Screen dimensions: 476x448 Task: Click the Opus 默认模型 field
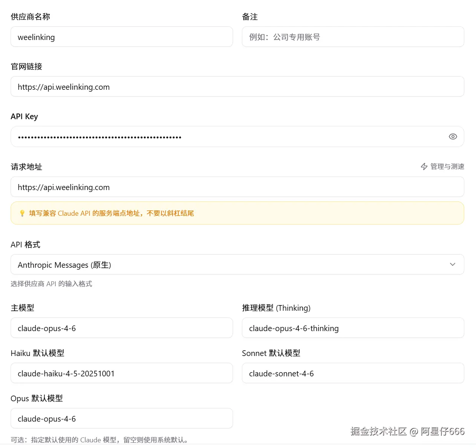122,418
